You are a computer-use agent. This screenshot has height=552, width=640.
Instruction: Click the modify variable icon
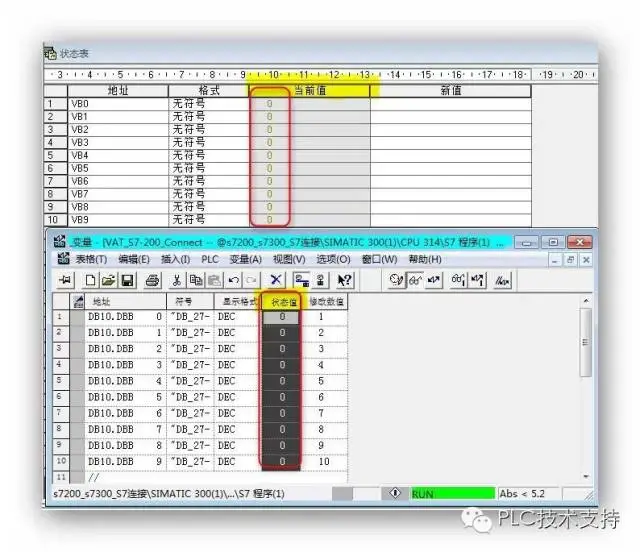pos(433,280)
